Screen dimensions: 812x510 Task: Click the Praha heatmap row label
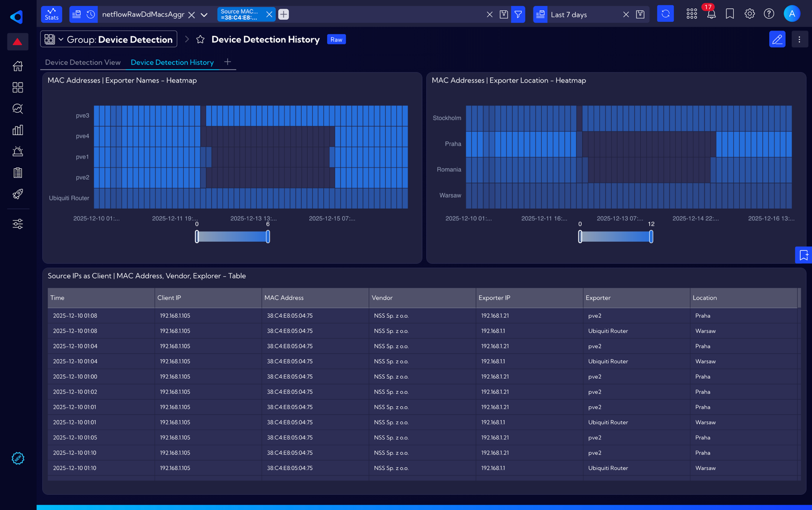point(453,144)
